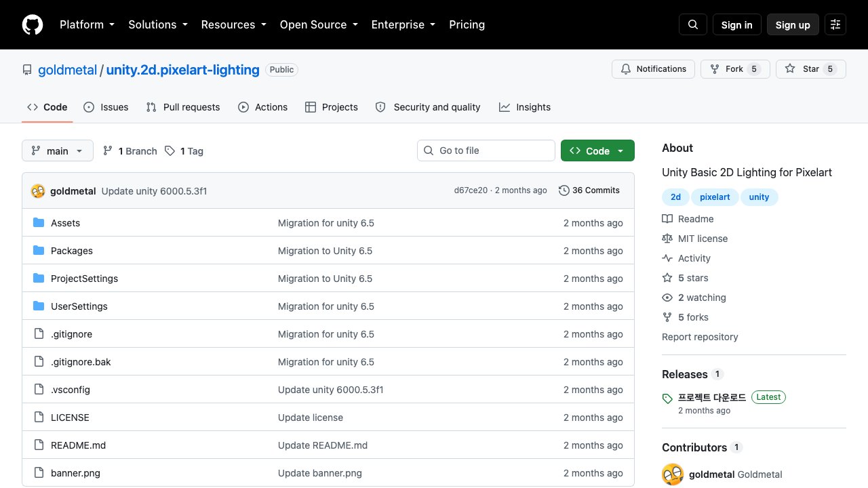
Task: Click the LICENSE file icon
Action: (39, 418)
